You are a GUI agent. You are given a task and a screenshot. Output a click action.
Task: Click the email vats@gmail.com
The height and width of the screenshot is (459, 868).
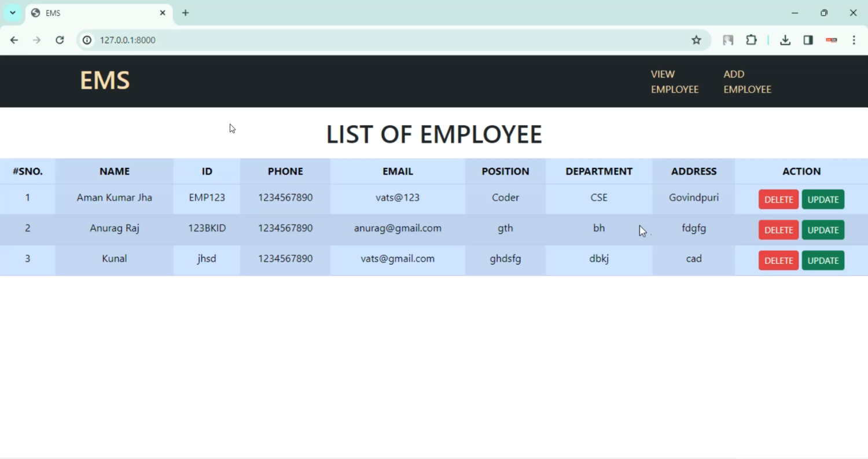tap(398, 259)
